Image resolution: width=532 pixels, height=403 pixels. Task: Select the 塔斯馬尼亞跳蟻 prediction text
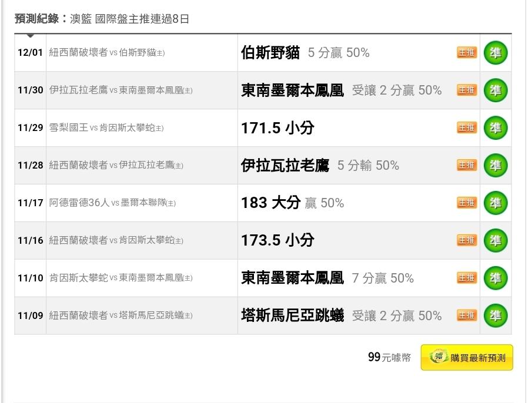tap(293, 315)
